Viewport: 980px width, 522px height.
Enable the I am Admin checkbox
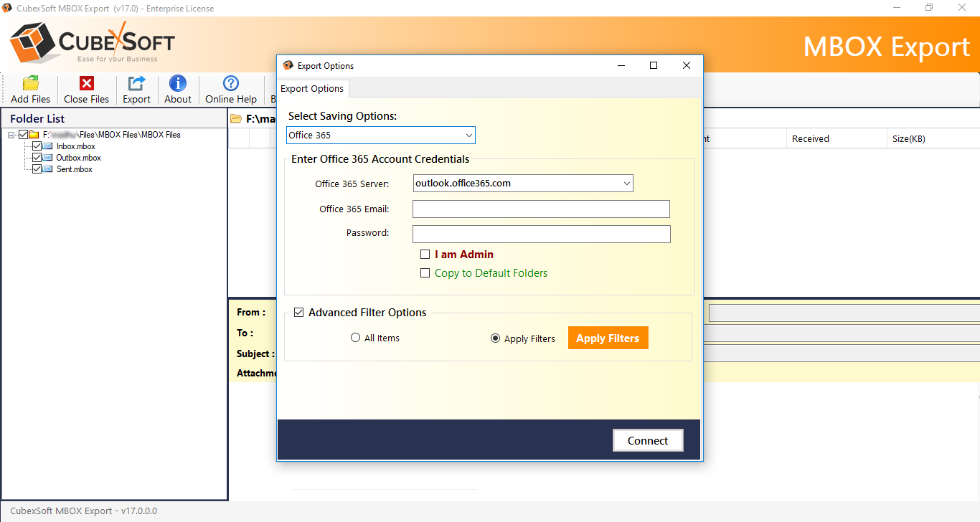[425, 254]
